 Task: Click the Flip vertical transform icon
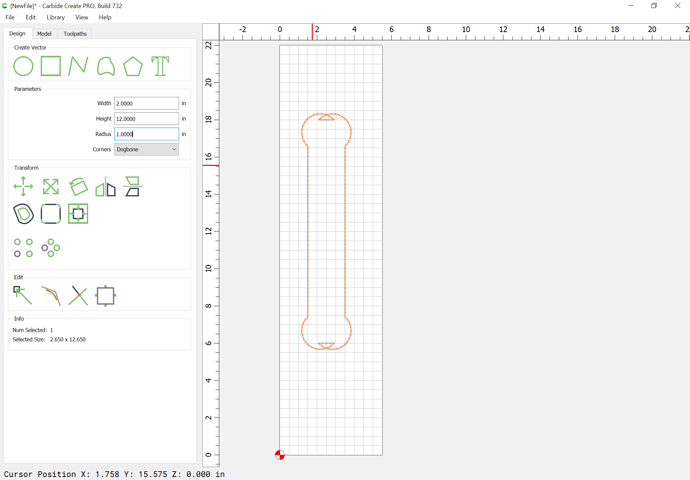click(132, 187)
